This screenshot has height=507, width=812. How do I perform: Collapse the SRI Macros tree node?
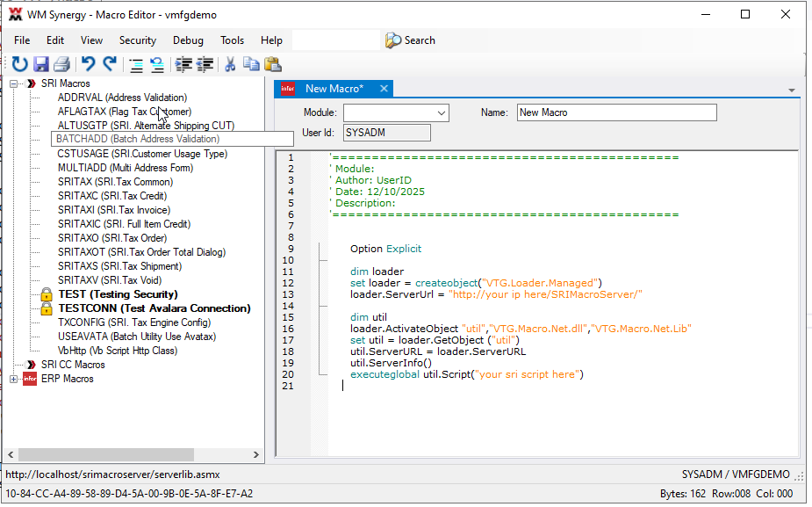[x=14, y=83]
